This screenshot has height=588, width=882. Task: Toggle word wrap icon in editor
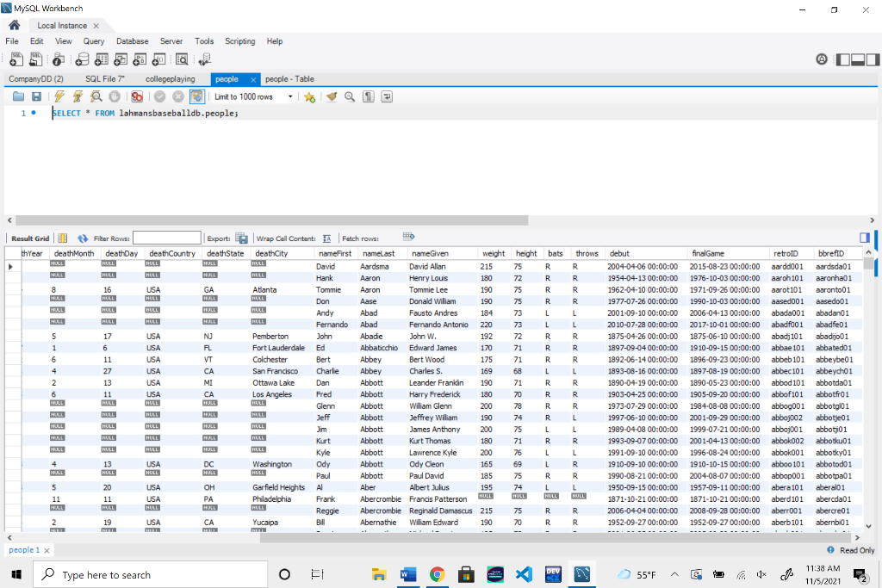point(387,96)
